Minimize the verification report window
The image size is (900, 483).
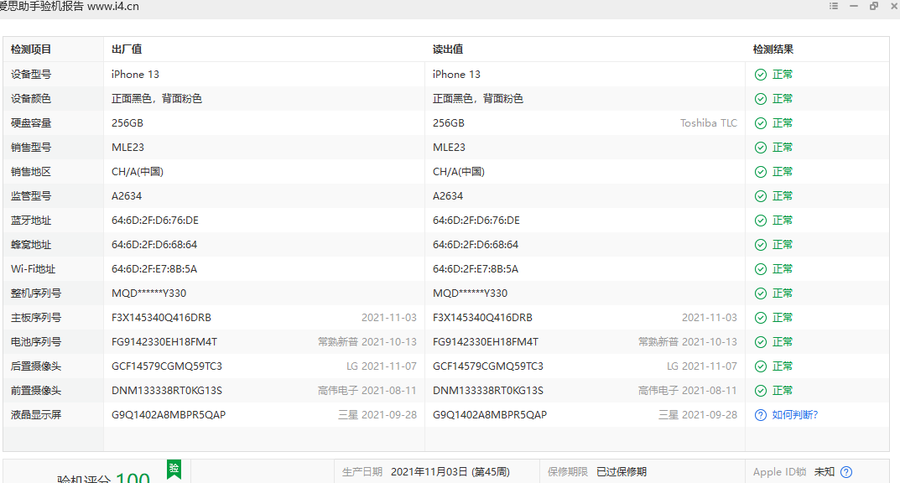click(x=855, y=6)
